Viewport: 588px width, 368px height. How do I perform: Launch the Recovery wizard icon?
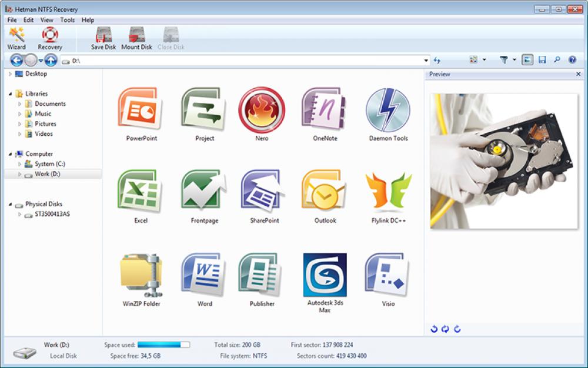click(50, 35)
